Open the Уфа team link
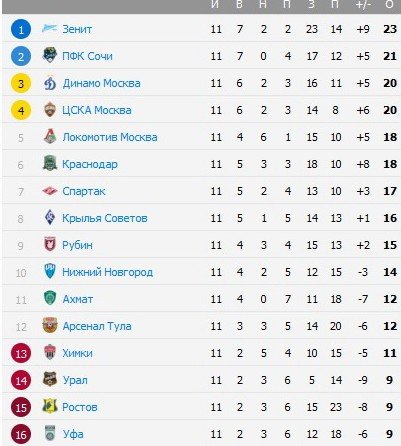 point(73,434)
